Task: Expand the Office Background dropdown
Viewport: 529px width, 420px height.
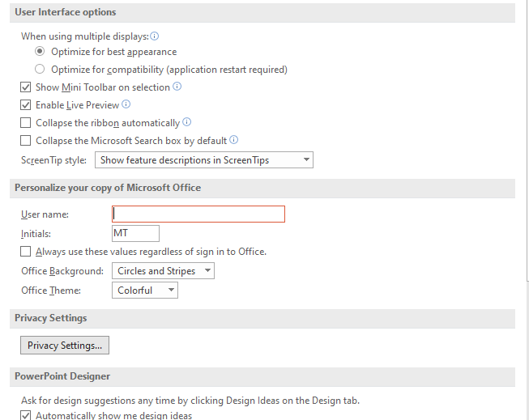Action: coord(163,271)
